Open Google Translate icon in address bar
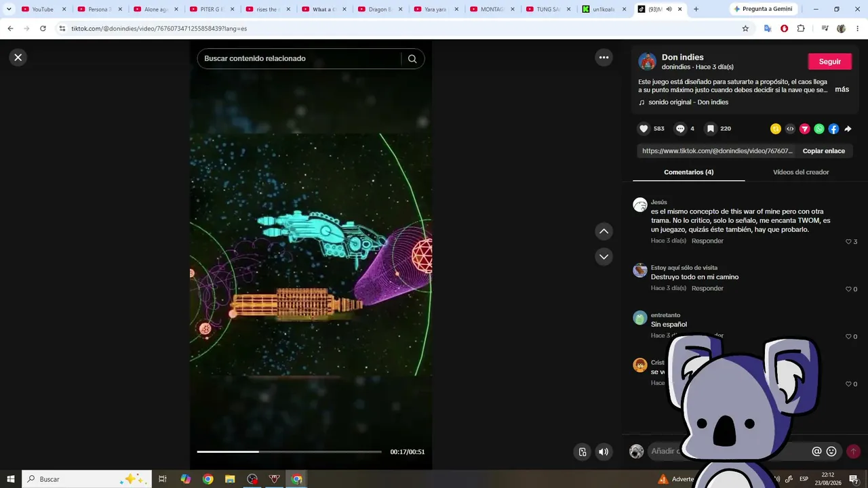Image resolution: width=868 pixels, height=488 pixels. tap(768, 28)
